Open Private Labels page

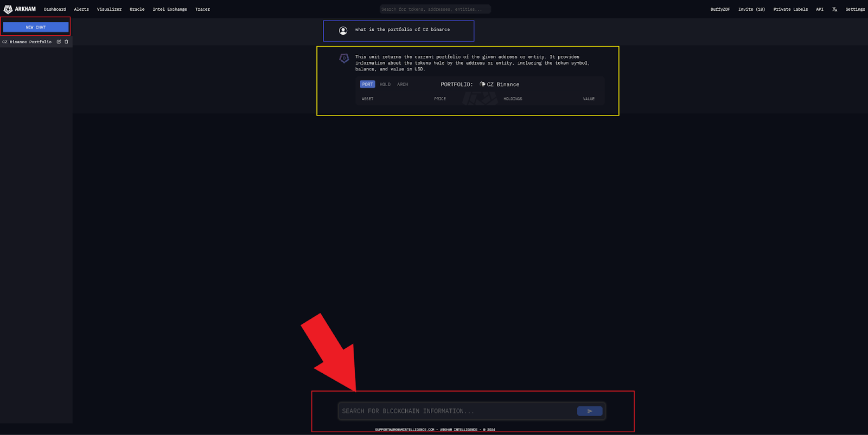click(x=790, y=9)
